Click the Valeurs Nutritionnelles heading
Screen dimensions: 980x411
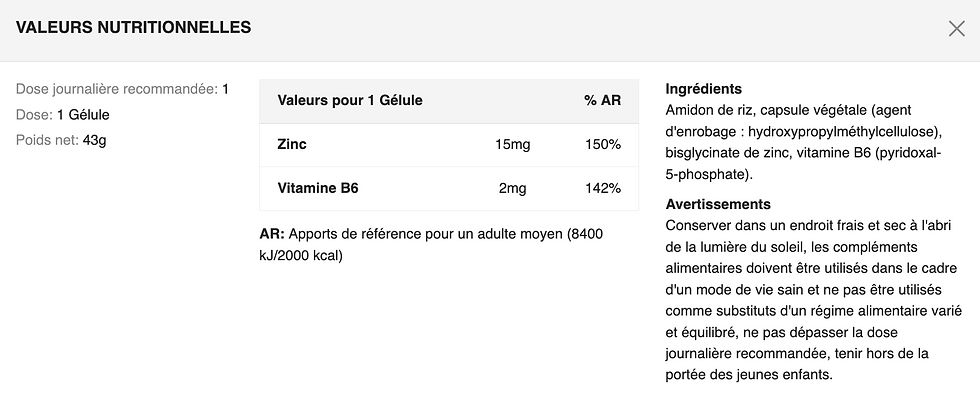pyautogui.click(x=133, y=27)
